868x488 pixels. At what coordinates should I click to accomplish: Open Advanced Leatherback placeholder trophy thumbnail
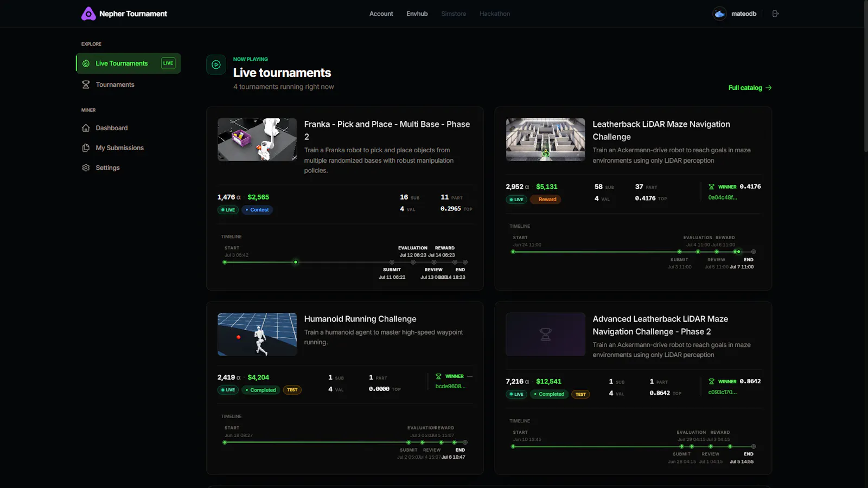(546, 335)
